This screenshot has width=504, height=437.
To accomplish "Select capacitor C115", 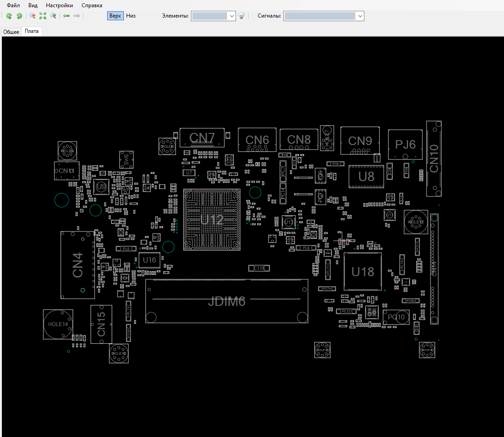I will coord(259,268).
